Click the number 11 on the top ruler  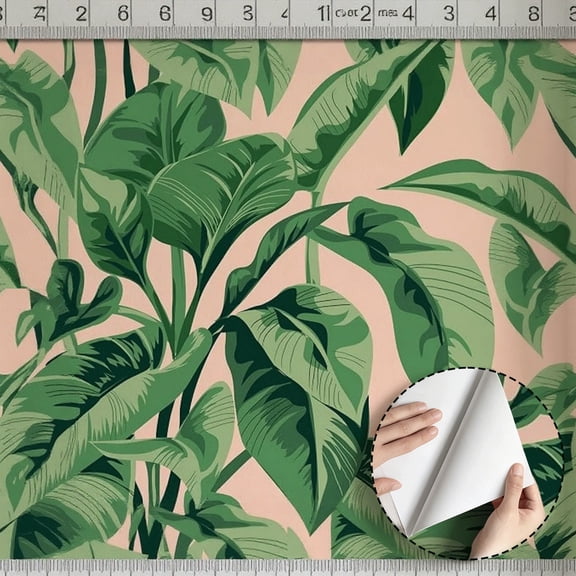point(324,14)
